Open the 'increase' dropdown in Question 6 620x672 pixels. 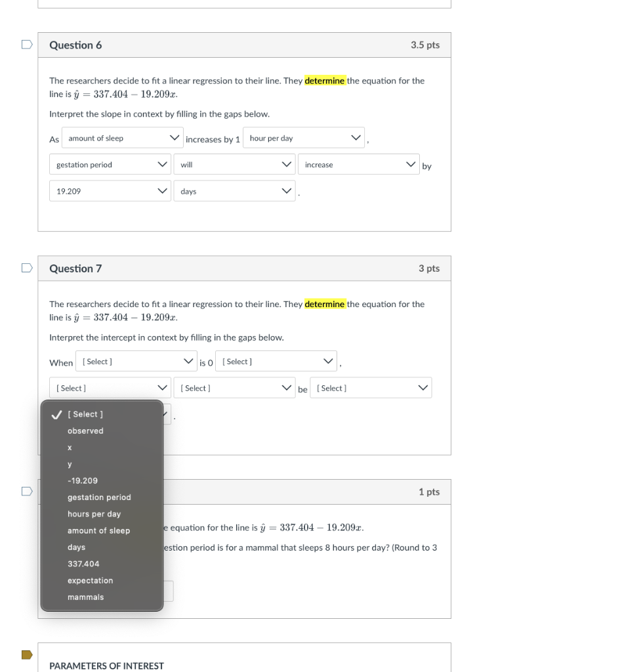pyautogui.click(x=359, y=165)
